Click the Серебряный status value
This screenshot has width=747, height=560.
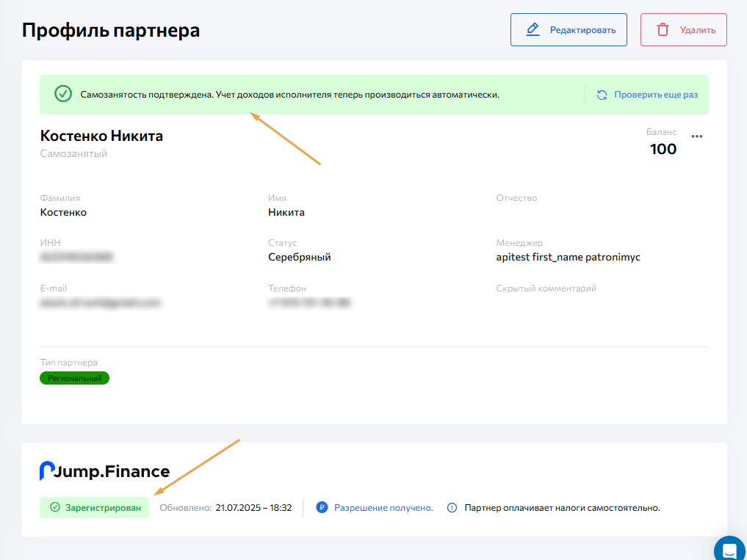tap(300, 257)
